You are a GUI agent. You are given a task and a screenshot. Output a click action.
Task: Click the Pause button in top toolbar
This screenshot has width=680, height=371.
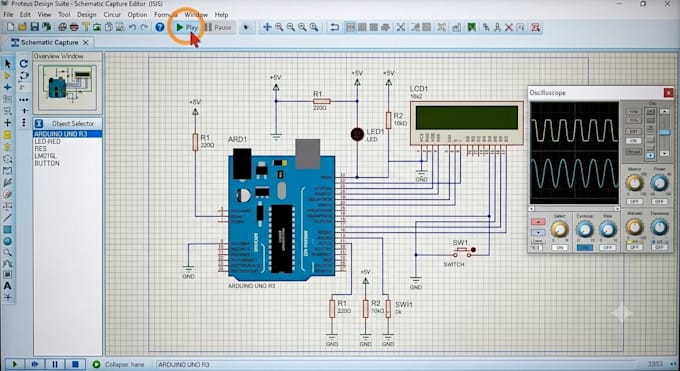pyautogui.click(x=219, y=27)
